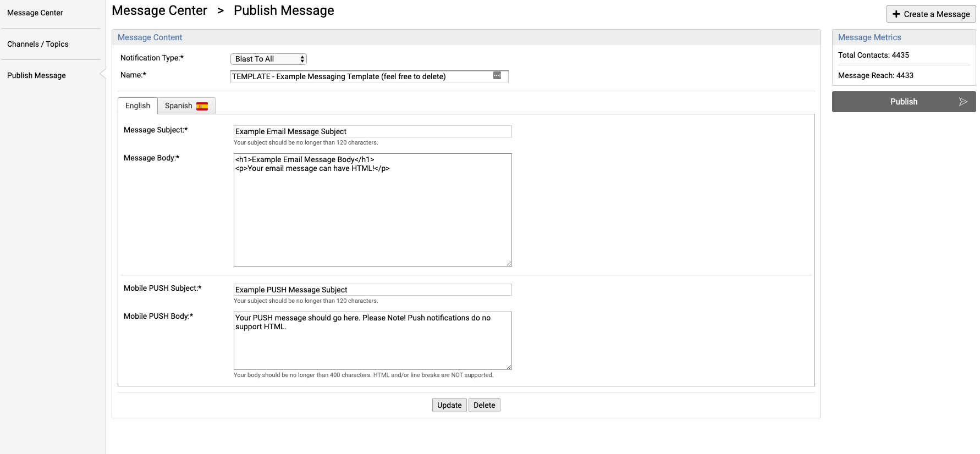Click the Message Reach: 4433 text
This screenshot has width=980, height=454.
876,75
